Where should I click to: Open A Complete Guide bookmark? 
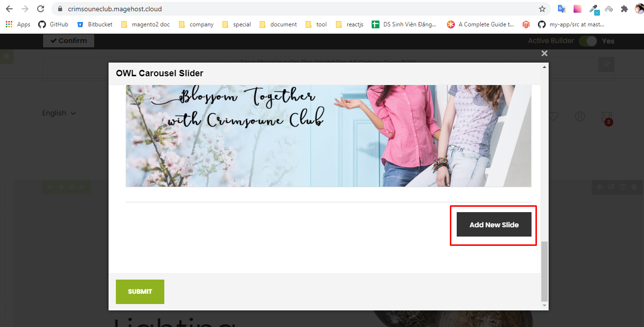480,24
